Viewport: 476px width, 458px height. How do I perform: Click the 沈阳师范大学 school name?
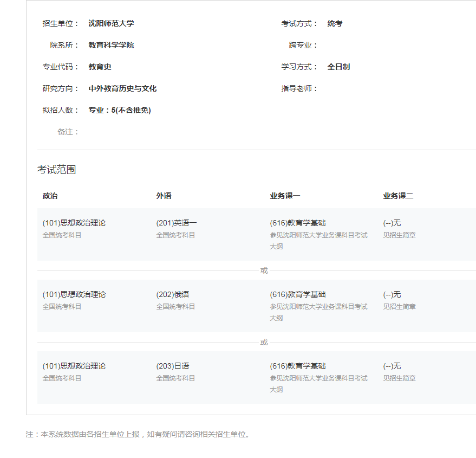(x=111, y=23)
